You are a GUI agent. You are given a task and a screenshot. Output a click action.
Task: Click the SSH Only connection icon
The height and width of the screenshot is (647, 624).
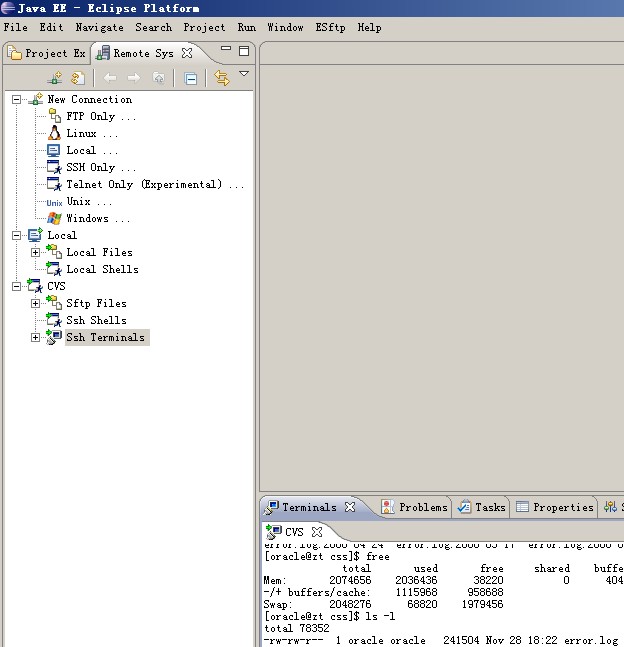point(54,167)
